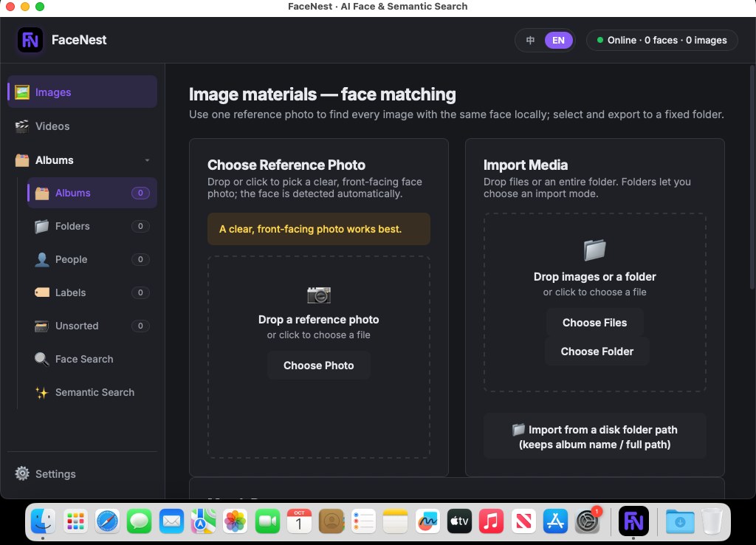The width and height of the screenshot is (756, 545).
Task: Click the People count badge
Action: (140, 259)
